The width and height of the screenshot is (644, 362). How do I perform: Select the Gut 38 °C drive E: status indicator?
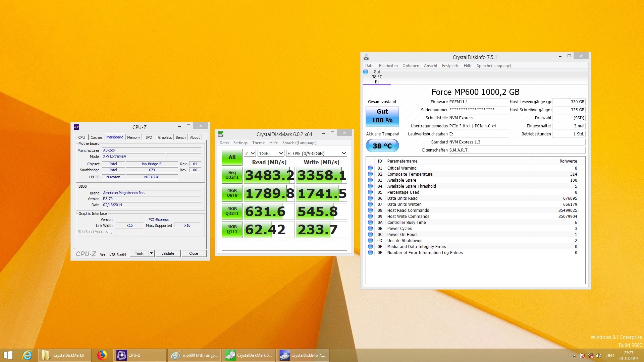click(x=376, y=77)
